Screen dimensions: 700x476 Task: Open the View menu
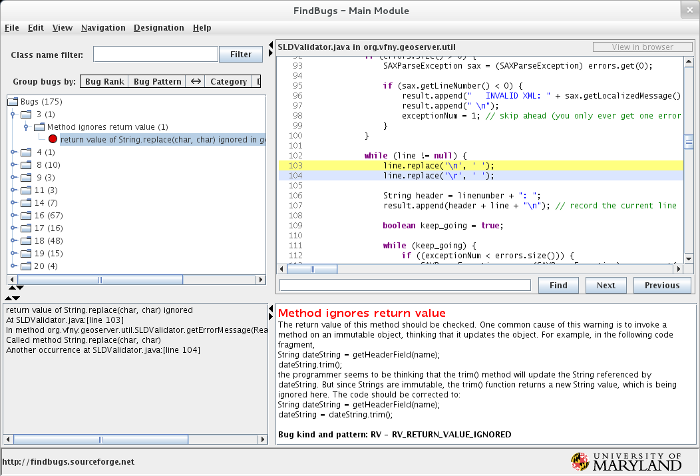(62, 28)
